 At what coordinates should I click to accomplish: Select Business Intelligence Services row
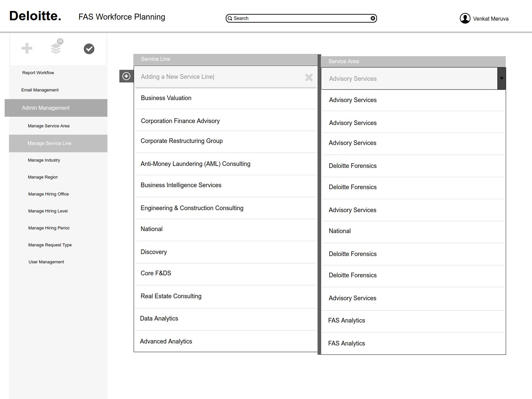point(226,185)
